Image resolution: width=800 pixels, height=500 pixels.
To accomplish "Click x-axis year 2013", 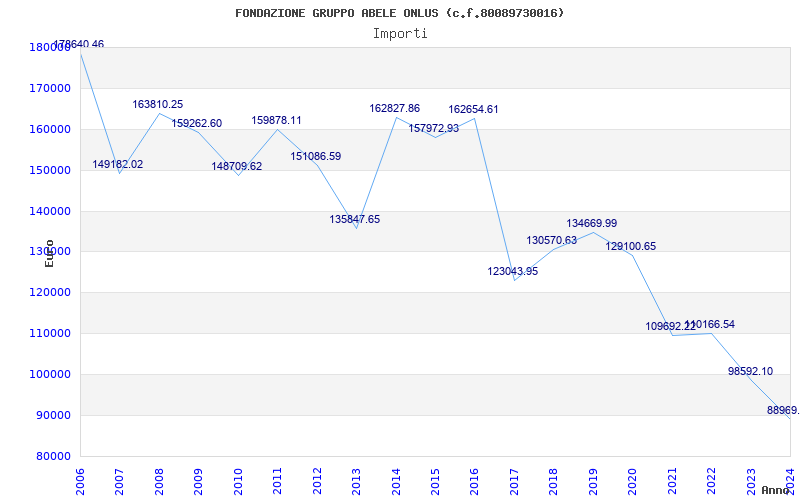I will pyautogui.click(x=356, y=480).
